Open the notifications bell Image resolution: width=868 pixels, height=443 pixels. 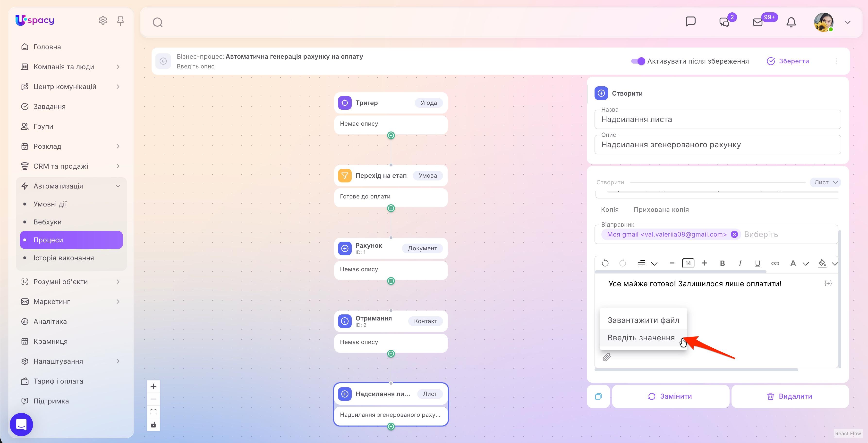coord(791,22)
